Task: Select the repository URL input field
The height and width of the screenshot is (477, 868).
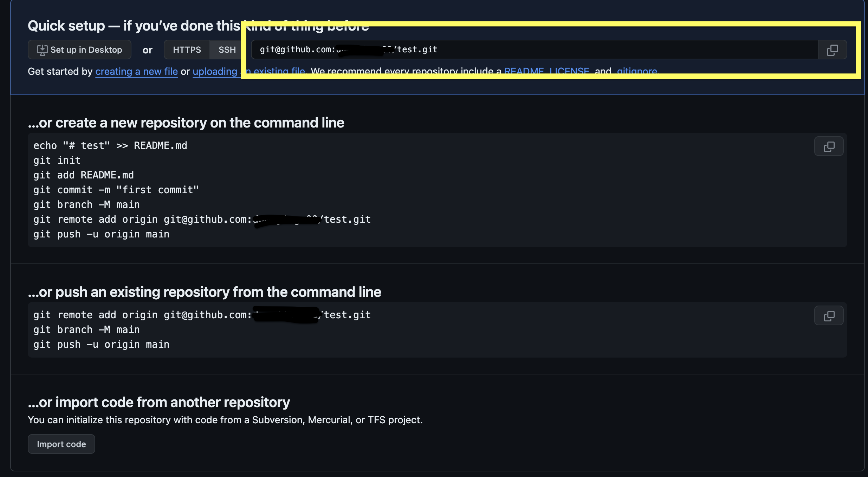Action: tap(527, 50)
